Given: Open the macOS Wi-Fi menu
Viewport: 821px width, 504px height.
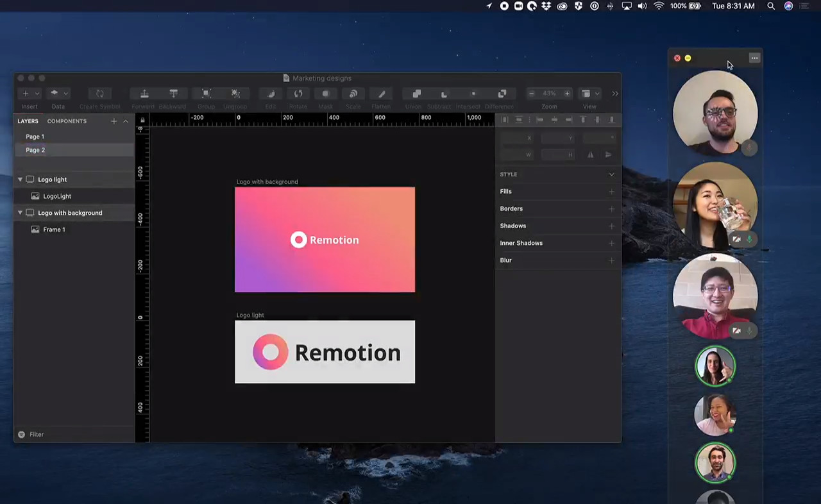Looking at the screenshot, I should coord(659,6).
